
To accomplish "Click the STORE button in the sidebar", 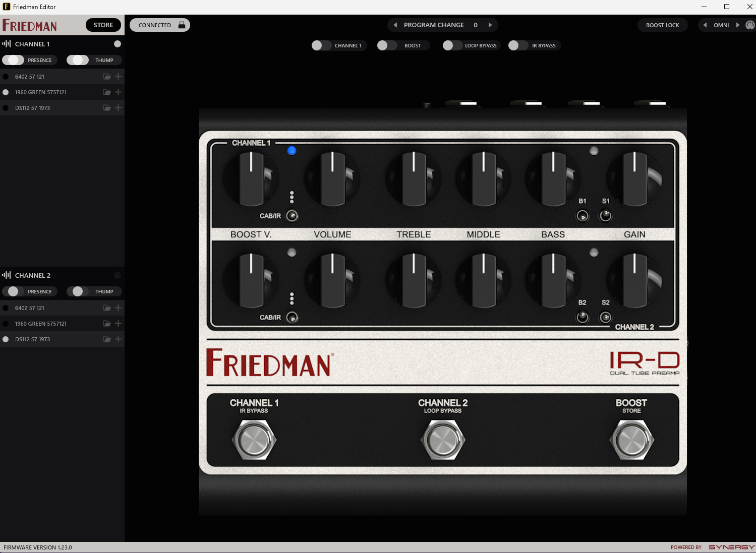I will tap(103, 24).
